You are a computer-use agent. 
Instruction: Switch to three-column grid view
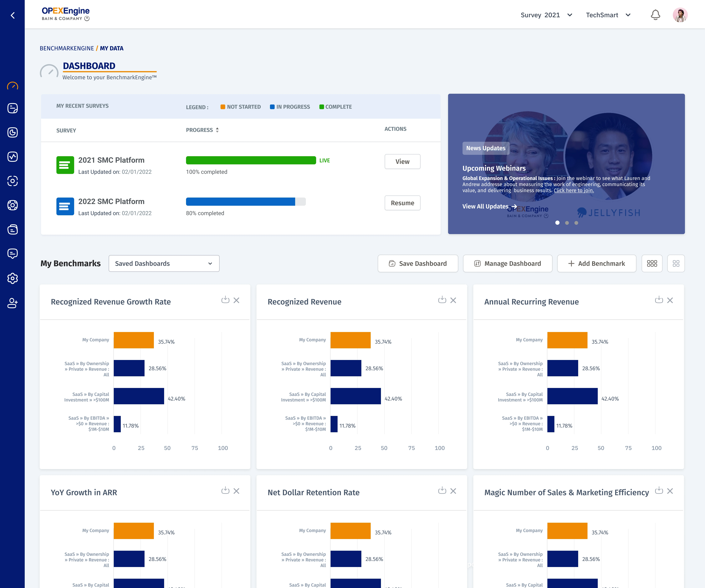point(652,263)
